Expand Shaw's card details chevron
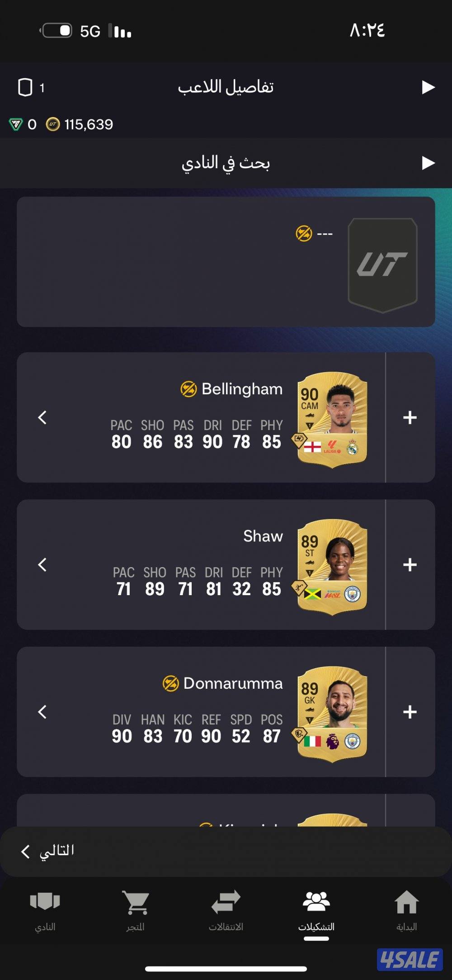Viewport: 452px width, 980px height. pos(42,564)
